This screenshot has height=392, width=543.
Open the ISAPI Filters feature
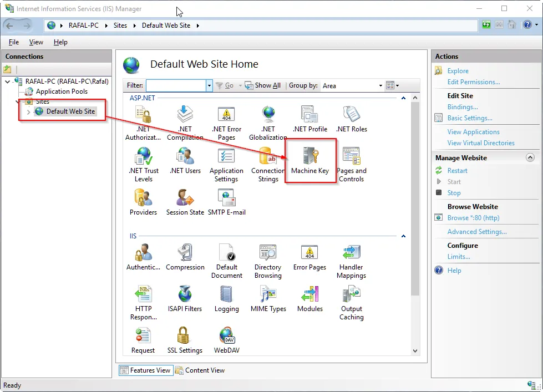click(185, 299)
